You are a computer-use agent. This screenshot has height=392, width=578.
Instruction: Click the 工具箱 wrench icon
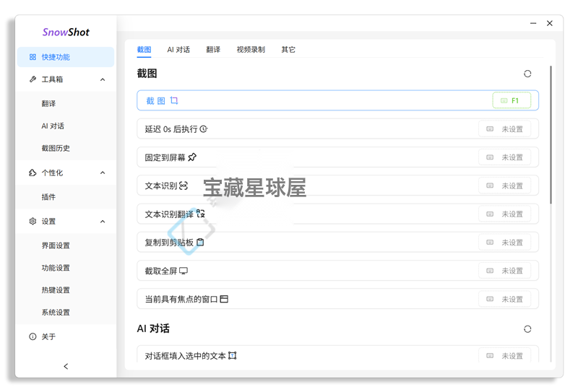33,79
